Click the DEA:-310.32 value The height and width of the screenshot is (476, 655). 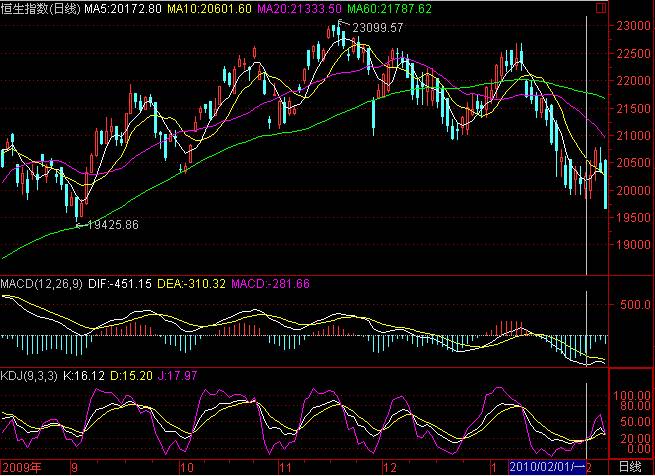(x=191, y=284)
